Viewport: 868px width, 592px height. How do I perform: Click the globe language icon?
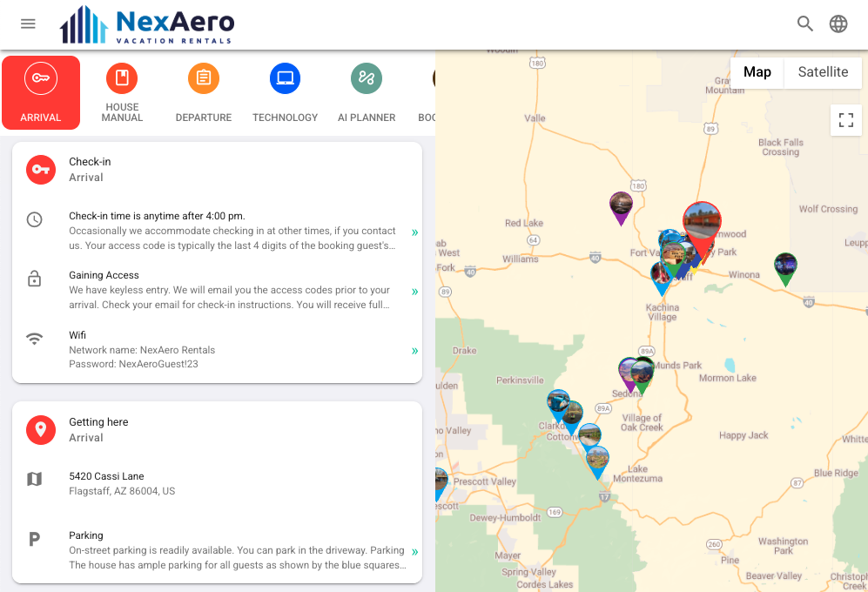(x=838, y=24)
